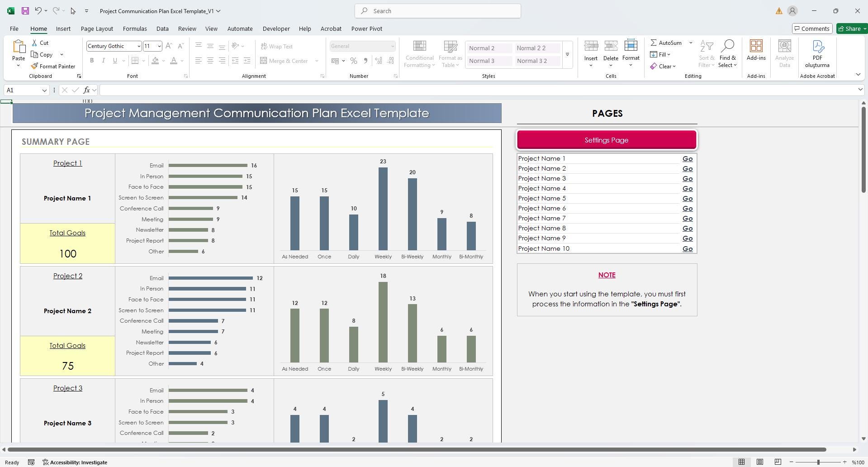Save the workbook with the save icon
Viewport: 868px width, 467px height.
coord(25,11)
